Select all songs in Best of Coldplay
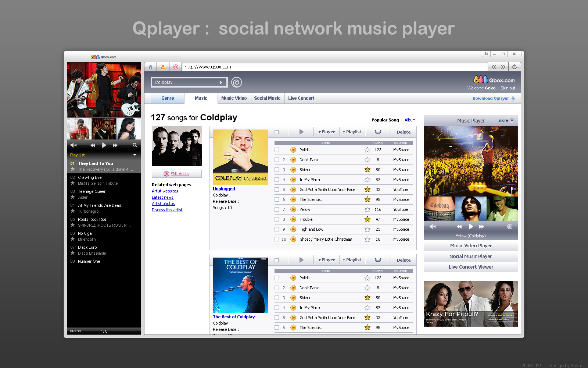Screen dimensions: 588x368 (277, 260)
